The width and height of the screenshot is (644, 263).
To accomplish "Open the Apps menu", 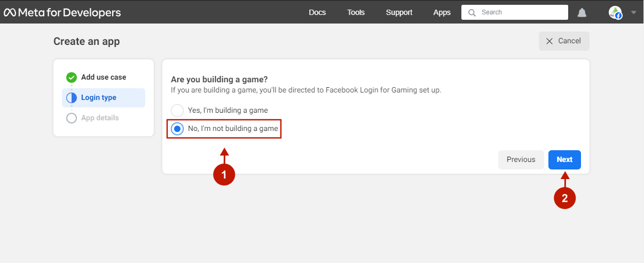I will point(442,12).
